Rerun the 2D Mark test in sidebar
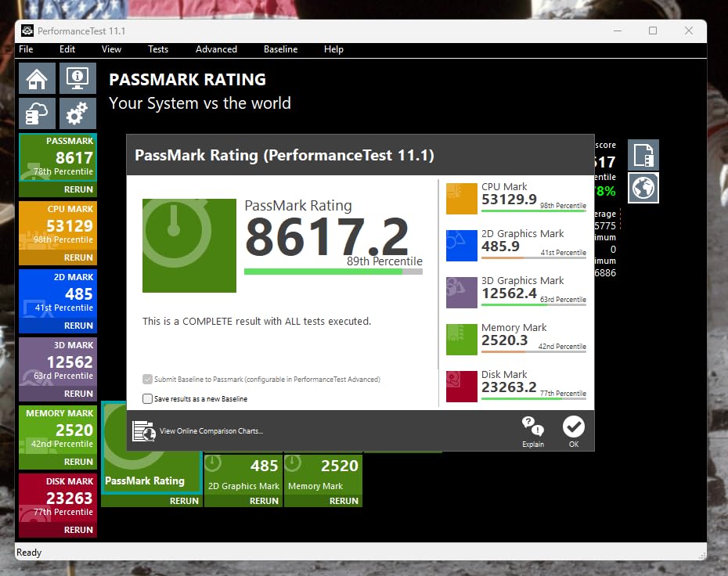Screen dimensions: 728x576 [x=78, y=326]
